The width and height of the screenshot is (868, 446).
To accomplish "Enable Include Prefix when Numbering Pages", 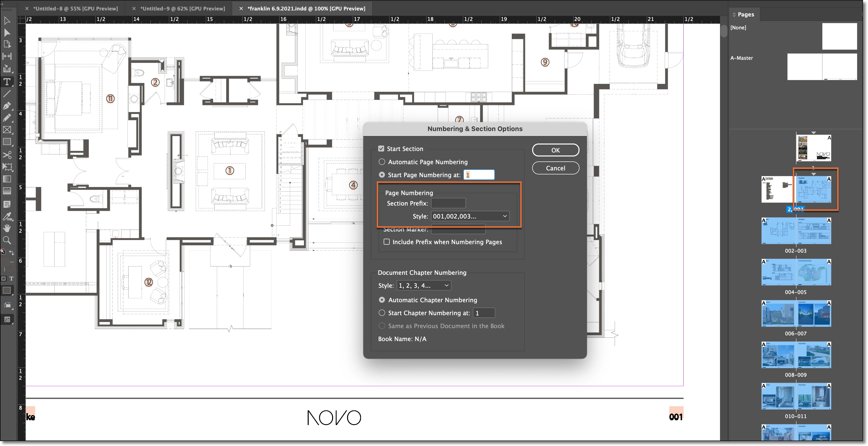I will pos(386,242).
